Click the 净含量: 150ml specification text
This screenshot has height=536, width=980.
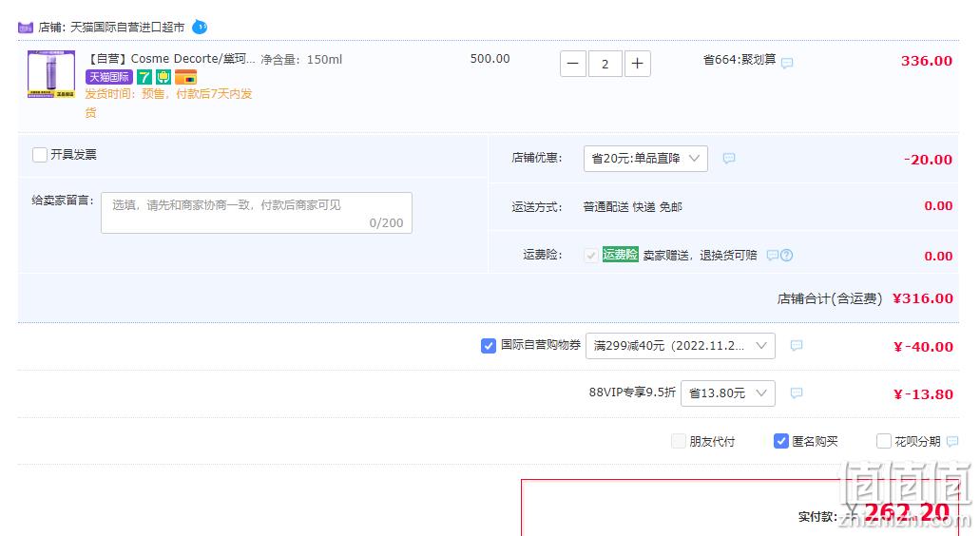pos(301,59)
